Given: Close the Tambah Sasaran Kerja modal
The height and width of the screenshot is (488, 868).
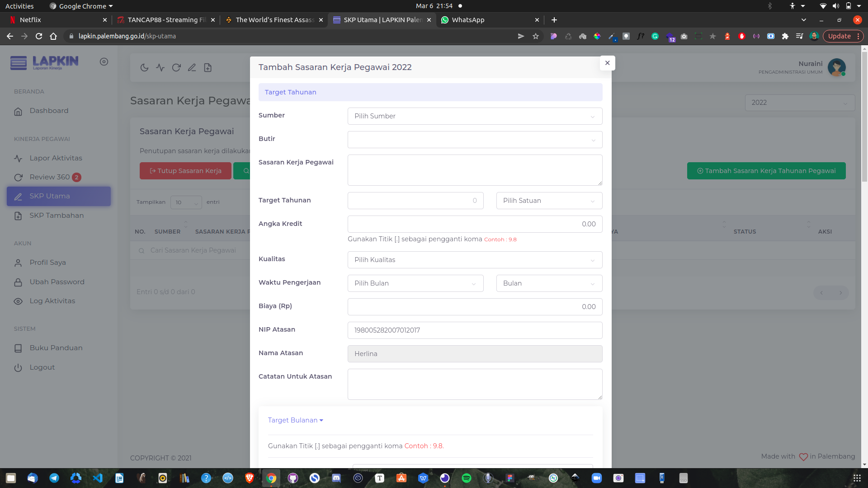Looking at the screenshot, I should click(607, 63).
